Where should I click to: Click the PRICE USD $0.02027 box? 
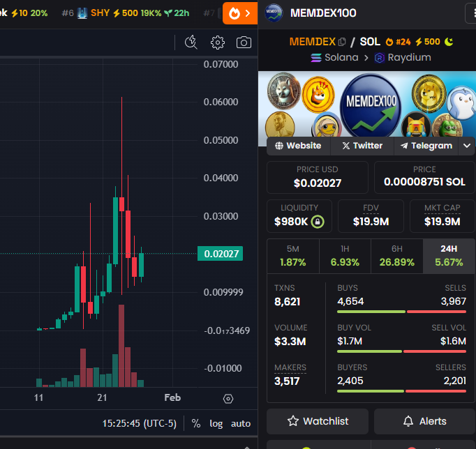coord(318,177)
